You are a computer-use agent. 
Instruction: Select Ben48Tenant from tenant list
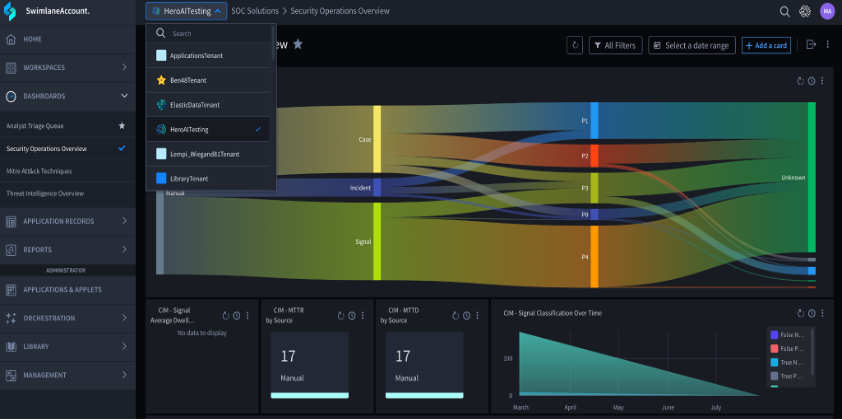(208, 80)
